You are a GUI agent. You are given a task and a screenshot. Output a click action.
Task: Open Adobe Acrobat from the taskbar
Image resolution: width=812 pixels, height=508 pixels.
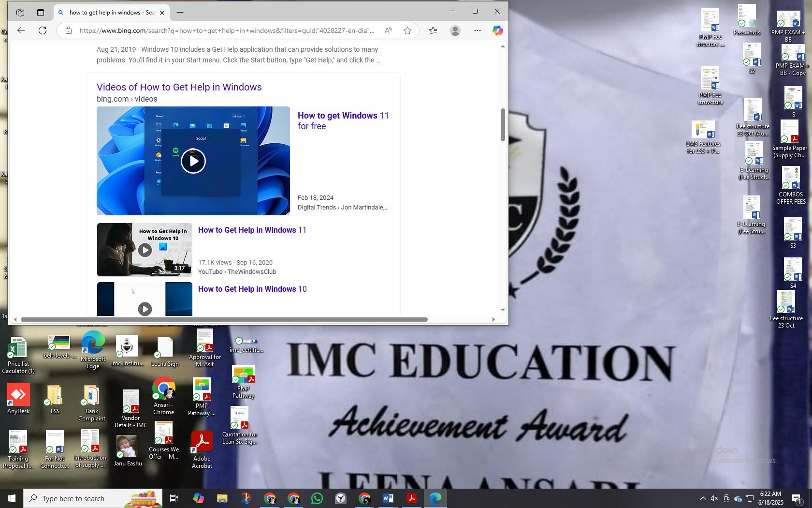412,498
